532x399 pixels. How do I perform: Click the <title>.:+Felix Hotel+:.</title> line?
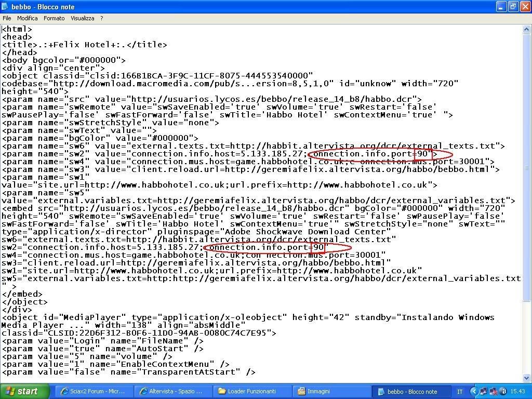pyautogui.click(x=85, y=45)
